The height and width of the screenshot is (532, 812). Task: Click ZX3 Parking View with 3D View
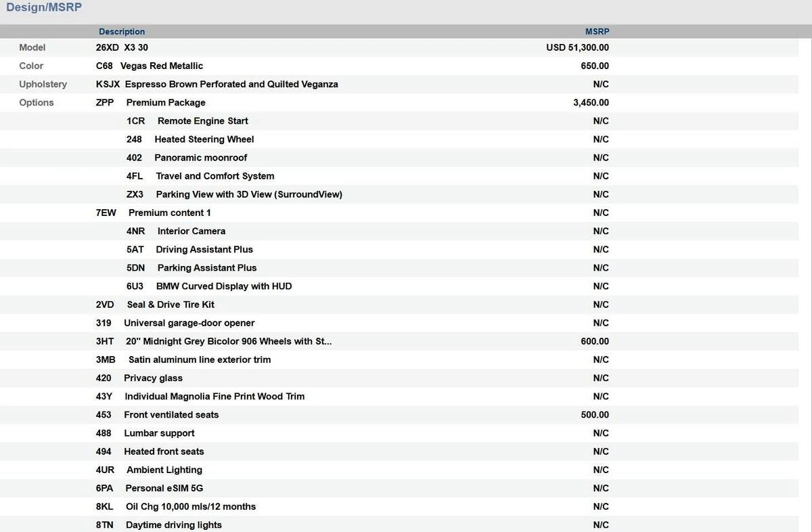point(234,194)
